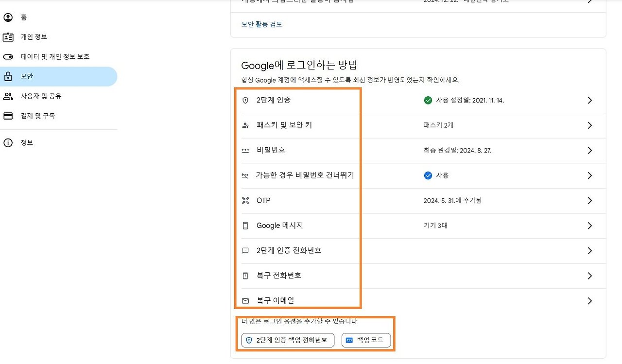The width and height of the screenshot is (622, 364).
Task: Click the 정보 info icon in sidebar
Action: tap(9, 142)
